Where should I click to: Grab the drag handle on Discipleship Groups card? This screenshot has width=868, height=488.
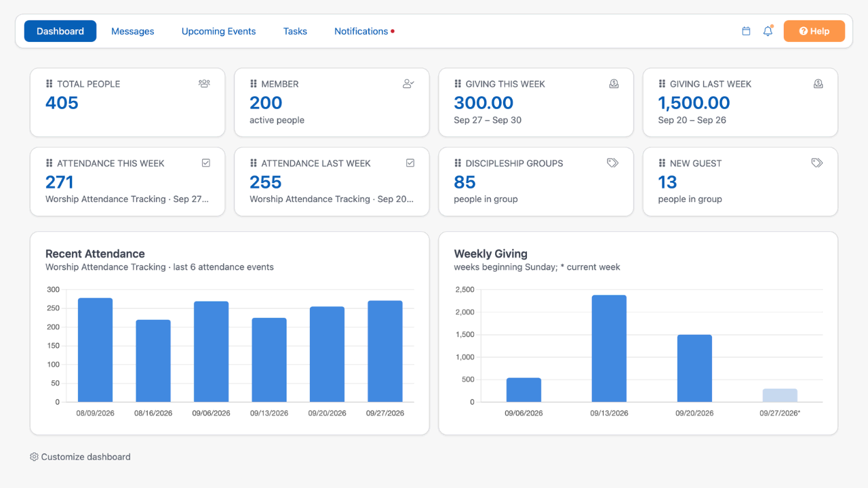(x=458, y=163)
